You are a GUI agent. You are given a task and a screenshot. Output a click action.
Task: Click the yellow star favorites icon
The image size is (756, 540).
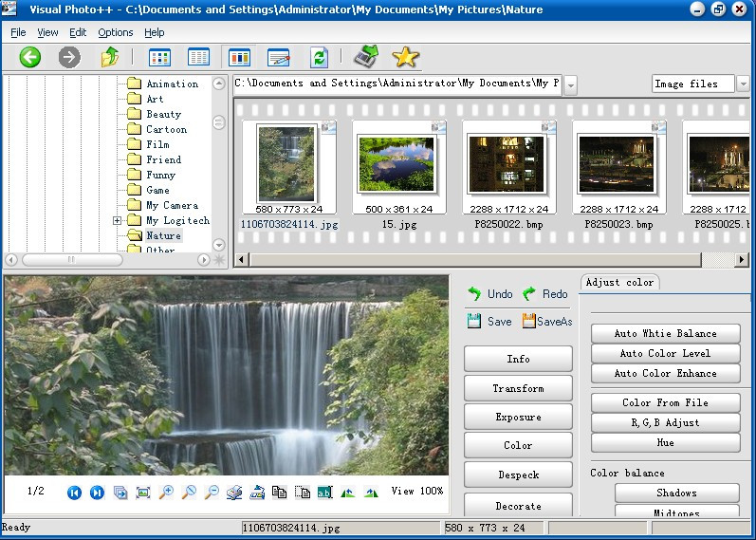[405, 57]
